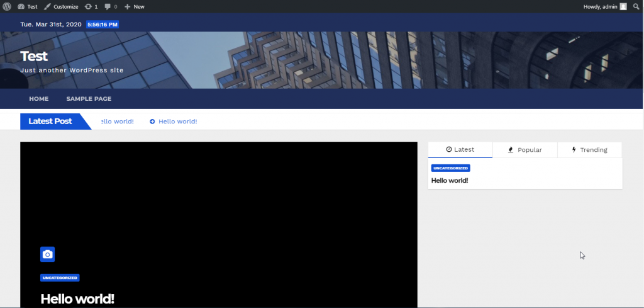The image size is (644, 308).
Task: Switch to the Latest tab
Action: click(x=460, y=150)
